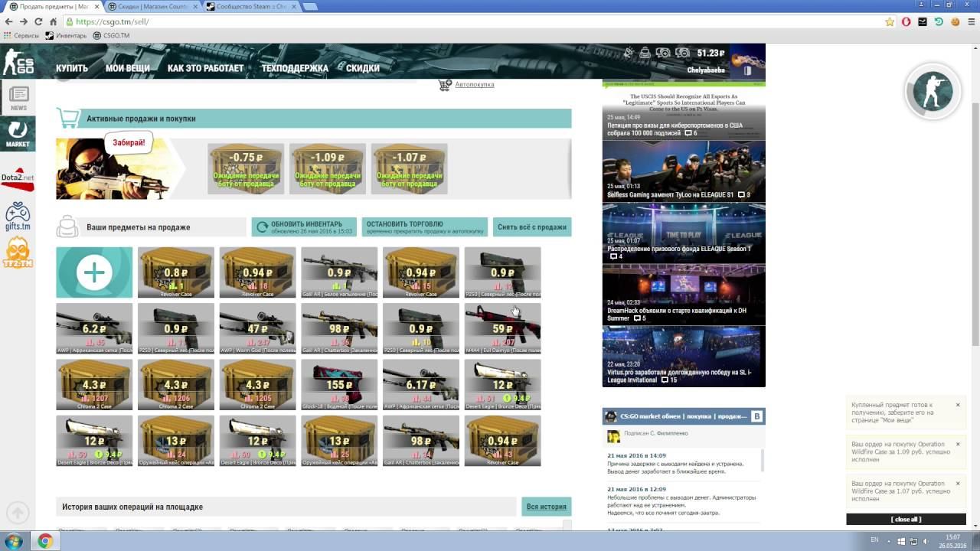This screenshot has height=551, width=980.
Task: Click the plus add-item tile
Action: pyautogui.click(x=94, y=272)
